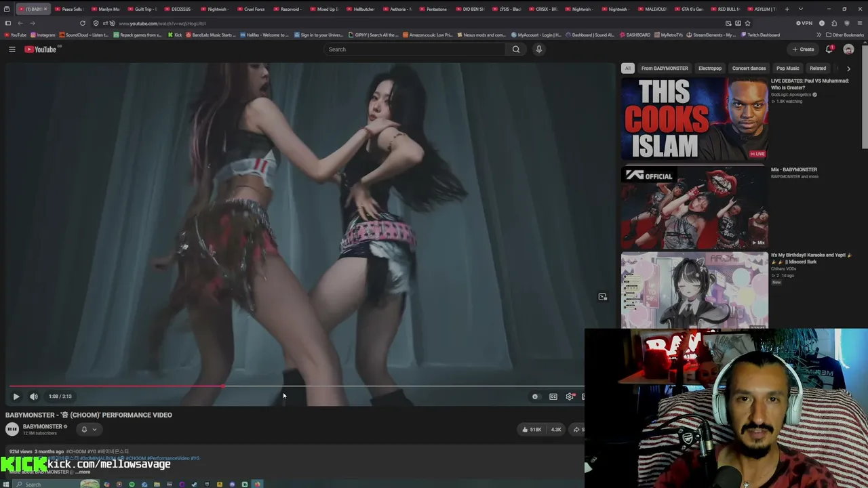Screen dimensions: 868x488
Task: Select the All filter chip
Action: point(628,68)
